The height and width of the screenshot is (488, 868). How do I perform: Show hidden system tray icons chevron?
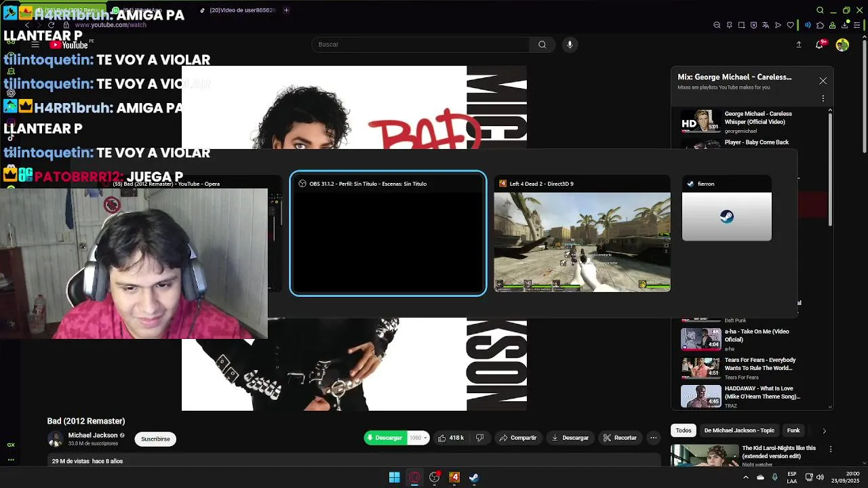745,477
